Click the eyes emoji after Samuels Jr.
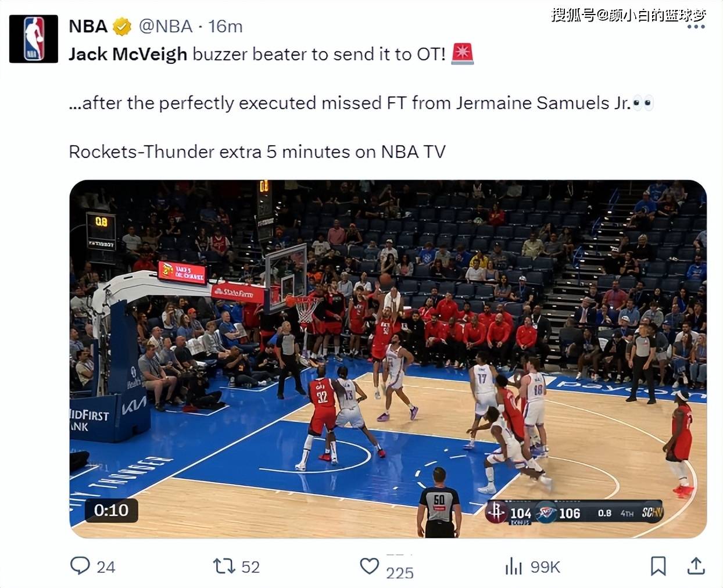Viewport: 723px width, 588px height. point(643,103)
